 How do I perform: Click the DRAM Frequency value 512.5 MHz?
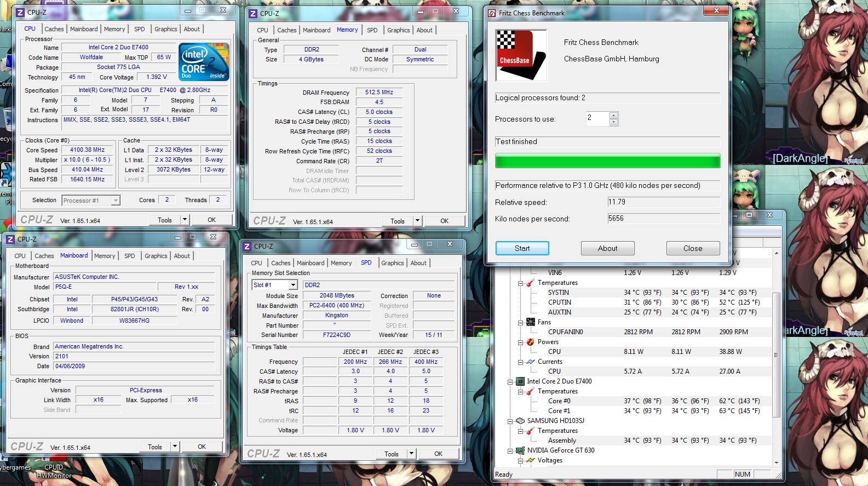(x=380, y=93)
